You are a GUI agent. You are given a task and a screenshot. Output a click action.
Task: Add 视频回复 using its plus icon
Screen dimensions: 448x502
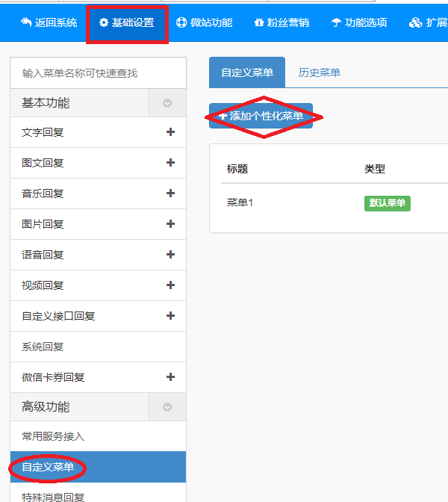click(170, 285)
